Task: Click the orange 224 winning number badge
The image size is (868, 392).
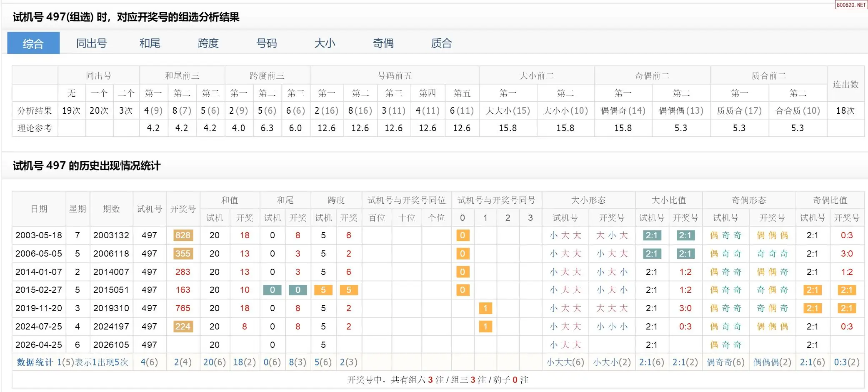Action: point(183,327)
